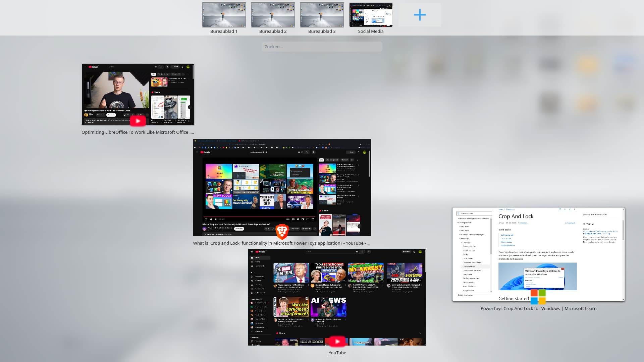Switch to Bureaublad 3 desktop thumbnail
The width and height of the screenshot is (644, 362).
pyautogui.click(x=322, y=15)
